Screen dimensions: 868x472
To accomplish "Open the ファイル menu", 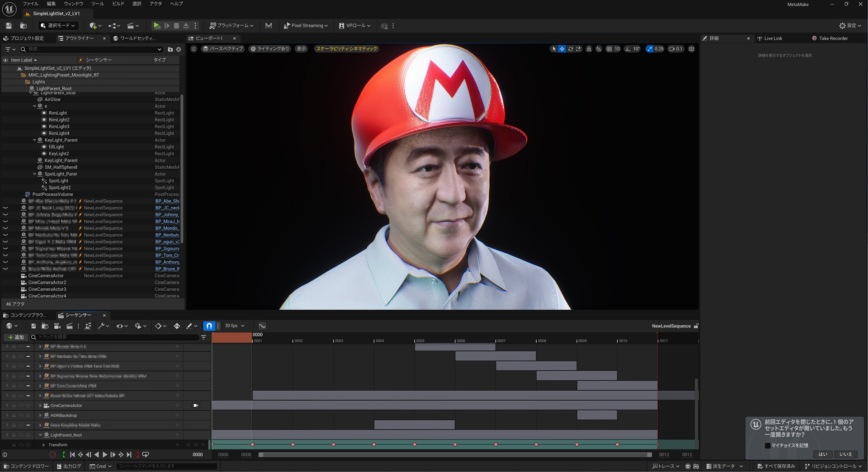I will [x=31, y=4].
